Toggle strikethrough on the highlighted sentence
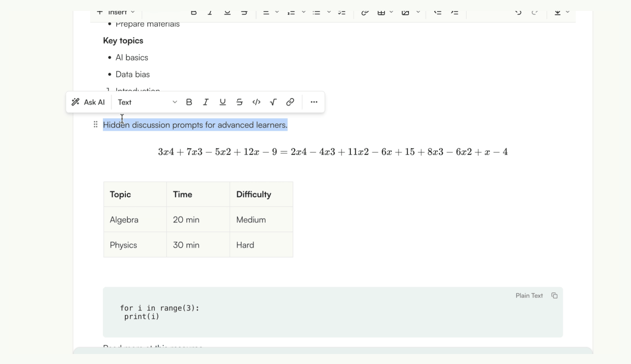This screenshot has width=631, height=364. (239, 101)
